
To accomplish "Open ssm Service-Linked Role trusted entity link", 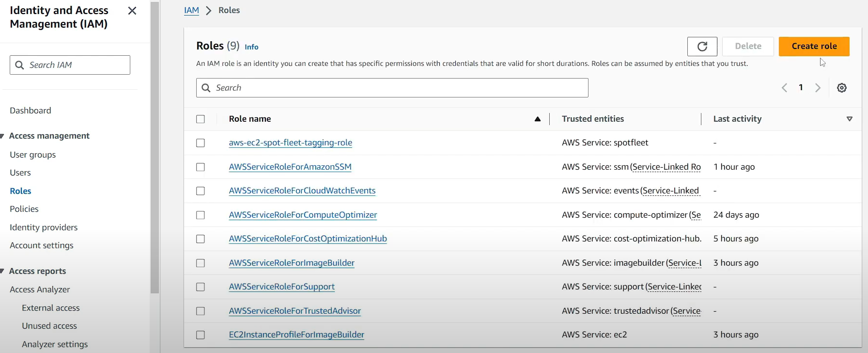I will 666,167.
